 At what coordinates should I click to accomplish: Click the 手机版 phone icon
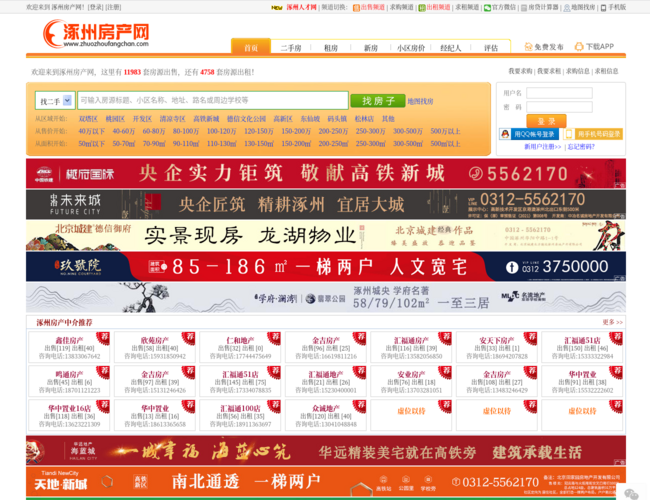[x=604, y=7]
